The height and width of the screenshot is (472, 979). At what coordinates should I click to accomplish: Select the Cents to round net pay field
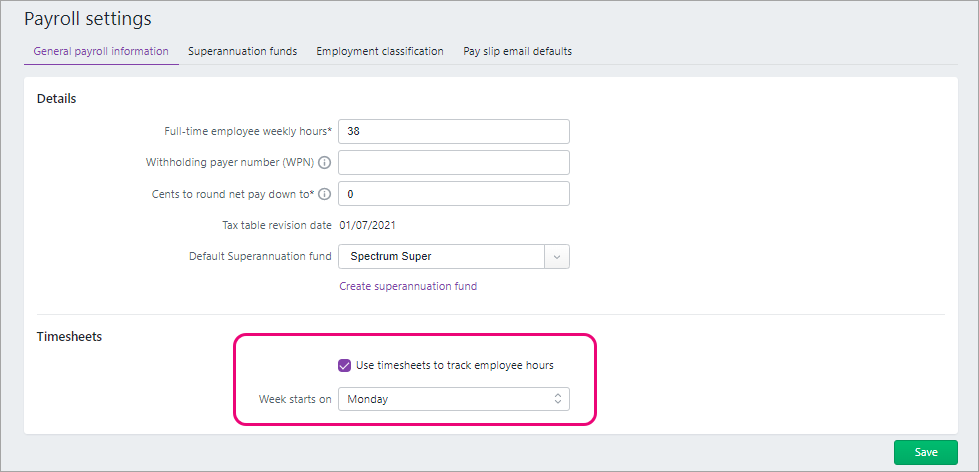[x=454, y=194]
